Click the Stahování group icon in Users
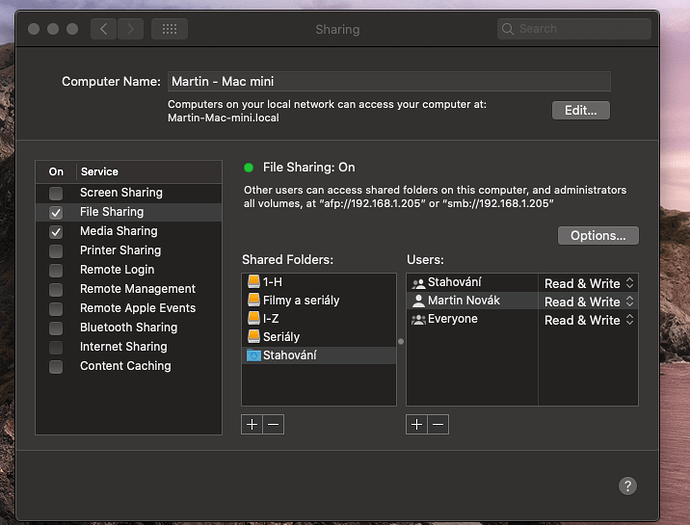The image size is (690, 525). [418, 283]
